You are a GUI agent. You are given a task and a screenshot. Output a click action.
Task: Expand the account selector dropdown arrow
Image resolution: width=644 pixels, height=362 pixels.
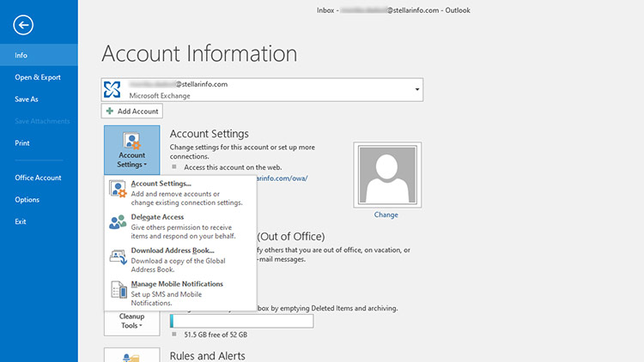417,89
